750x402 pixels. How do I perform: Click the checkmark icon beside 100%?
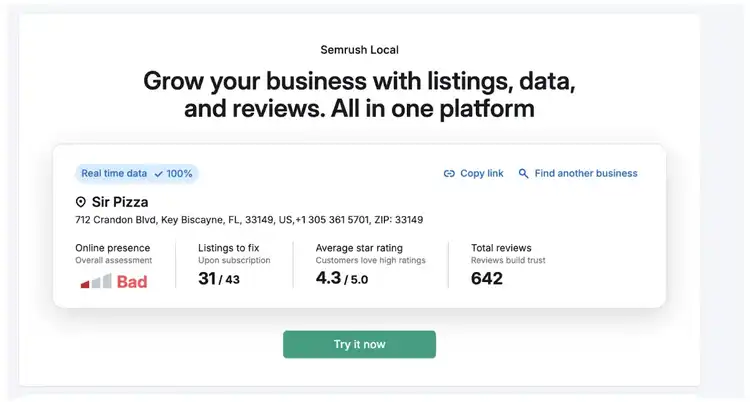[158, 174]
